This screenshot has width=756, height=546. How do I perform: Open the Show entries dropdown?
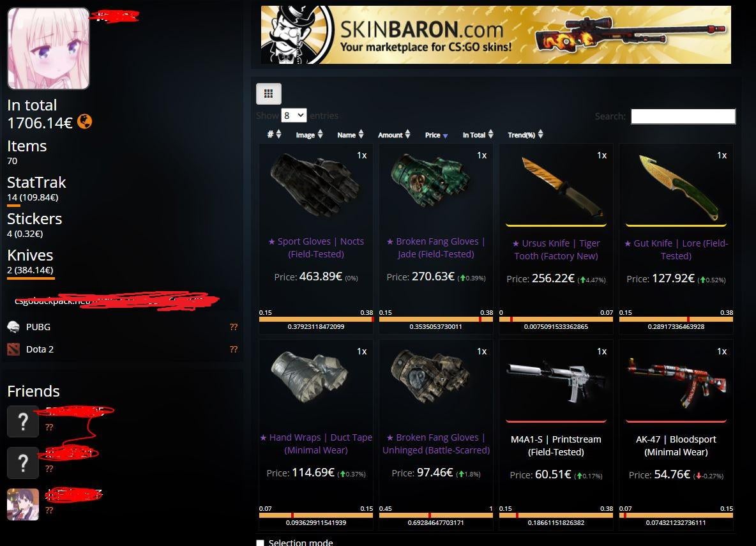coord(294,116)
